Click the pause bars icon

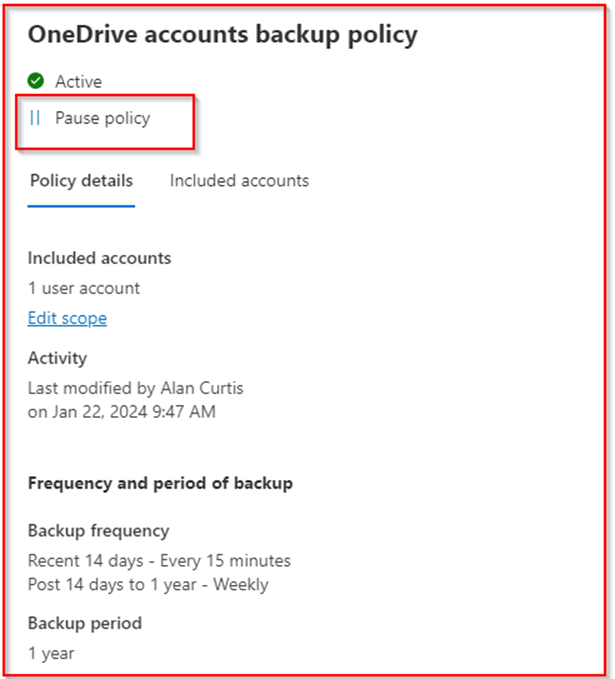click(36, 118)
